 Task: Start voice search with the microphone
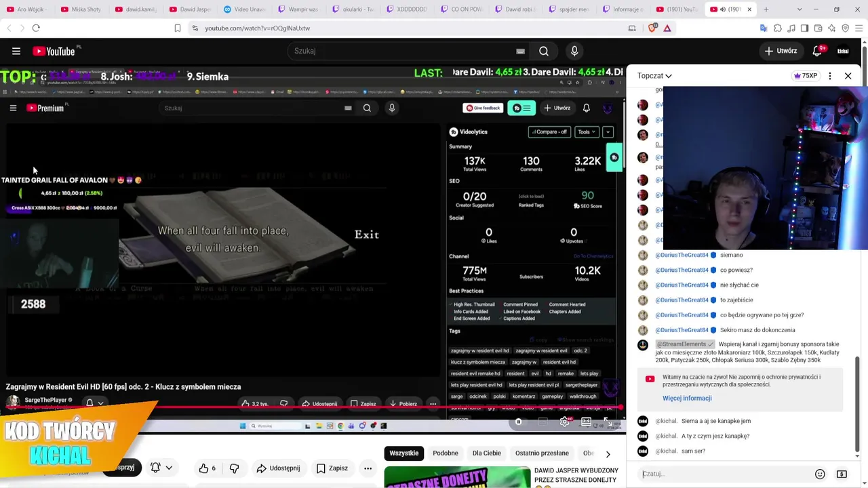[574, 51]
